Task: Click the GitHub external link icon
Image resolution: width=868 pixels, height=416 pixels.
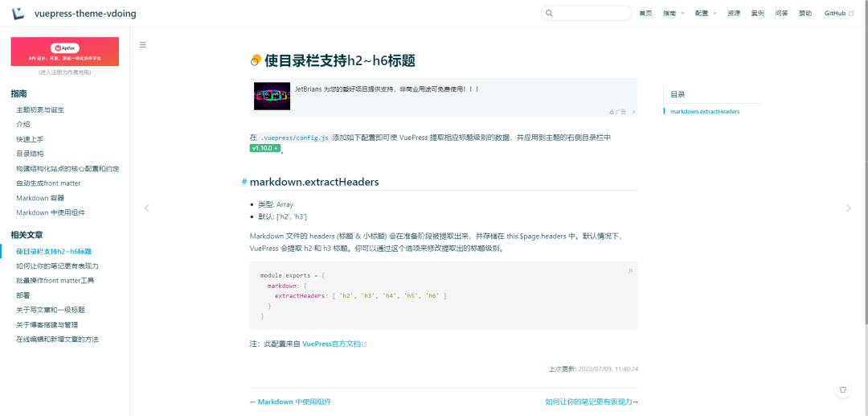Action: [851, 14]
